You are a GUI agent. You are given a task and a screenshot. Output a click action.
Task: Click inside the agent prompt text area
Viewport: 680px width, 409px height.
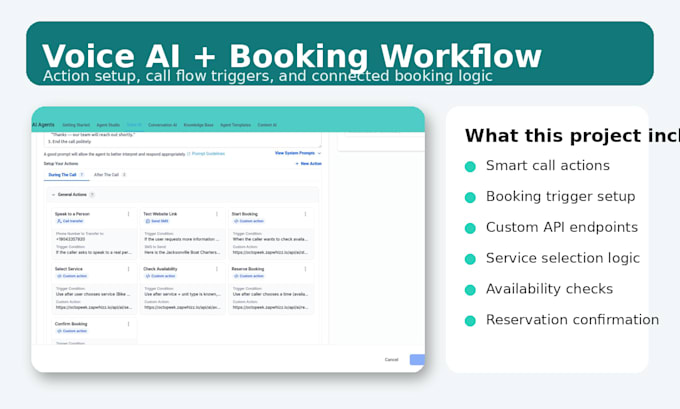[x=183, y=139]
